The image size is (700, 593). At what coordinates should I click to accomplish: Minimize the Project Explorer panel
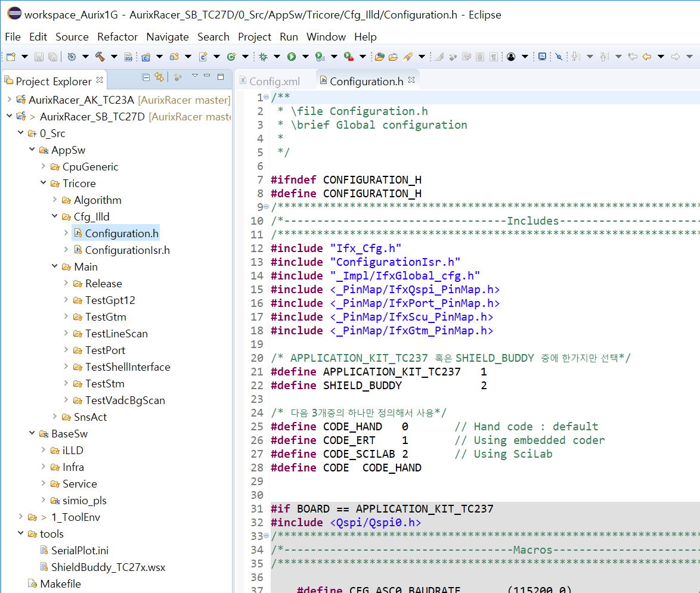point(207,76)
